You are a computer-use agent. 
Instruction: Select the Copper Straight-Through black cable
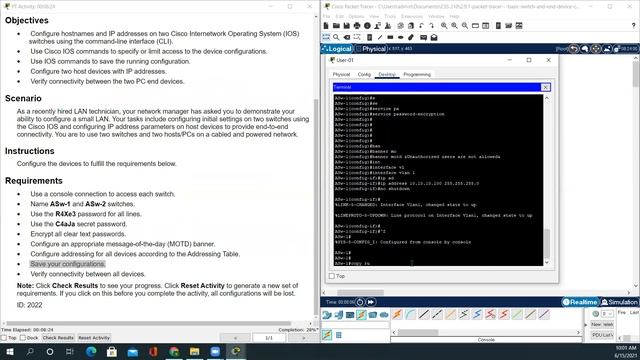click(x=424, y=314)
